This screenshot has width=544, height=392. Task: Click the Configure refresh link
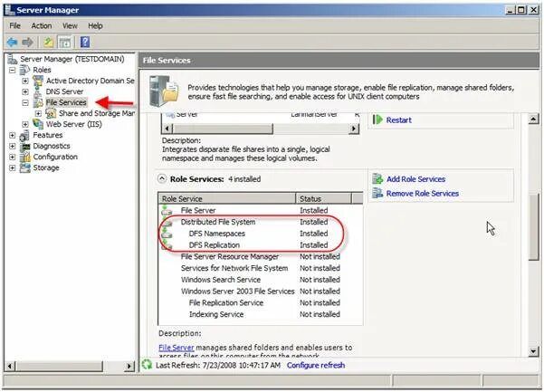[316, 365]
